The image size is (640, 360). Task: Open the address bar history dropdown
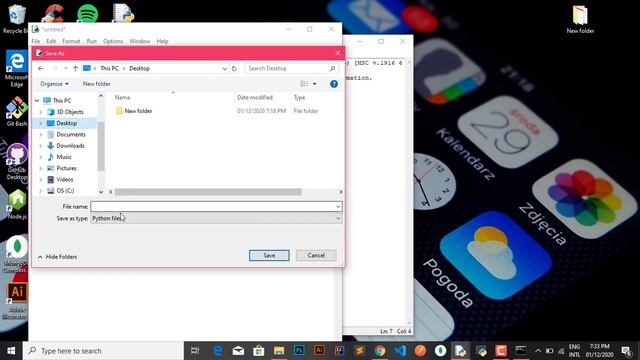point(224,69)
